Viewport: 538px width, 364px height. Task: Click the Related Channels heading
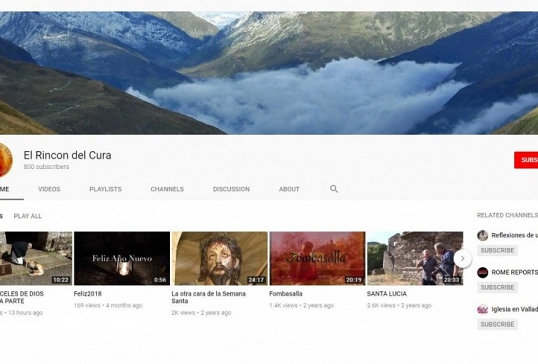[507, 215]
